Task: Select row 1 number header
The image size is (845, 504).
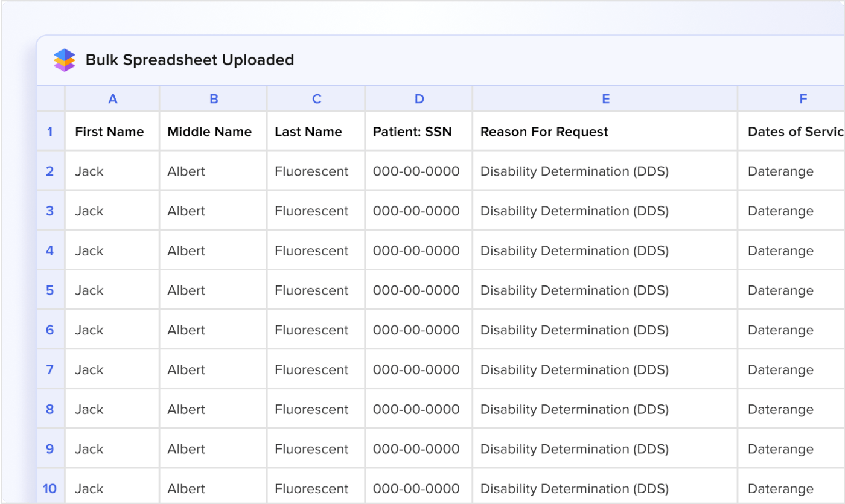Action: pyautogui.click(x=50, y=131)
